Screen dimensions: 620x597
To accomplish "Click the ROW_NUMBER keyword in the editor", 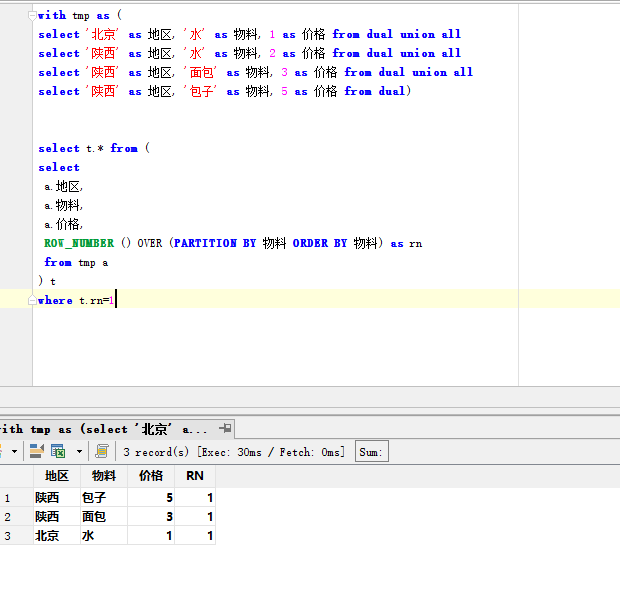I will [79, 243].
